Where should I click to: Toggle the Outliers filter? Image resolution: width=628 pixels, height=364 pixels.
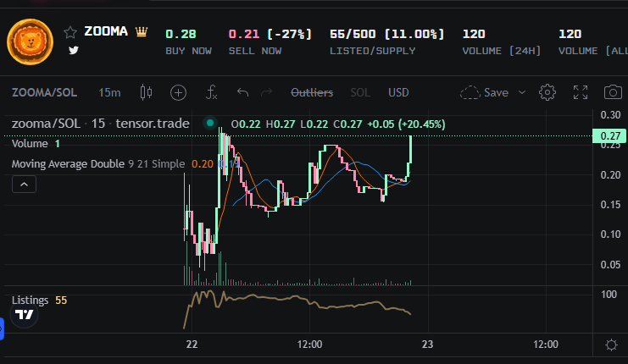pyautogui.click(x=312, y=93)
